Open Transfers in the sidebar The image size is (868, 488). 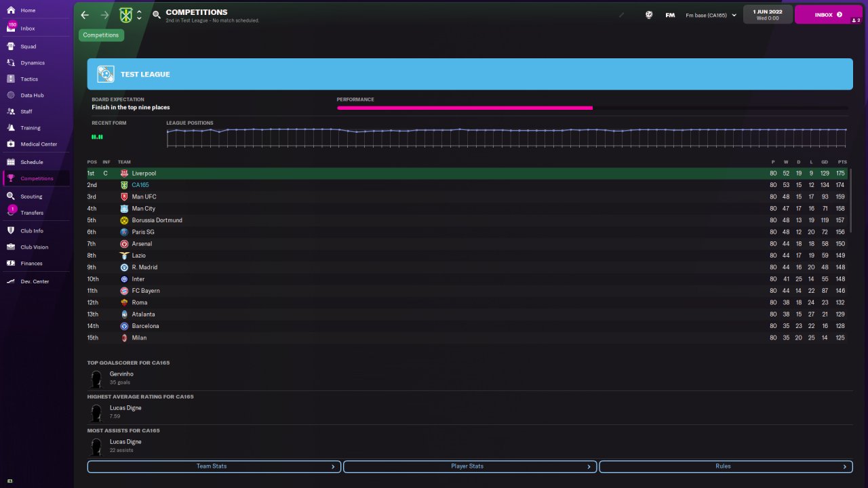point(32,213)
